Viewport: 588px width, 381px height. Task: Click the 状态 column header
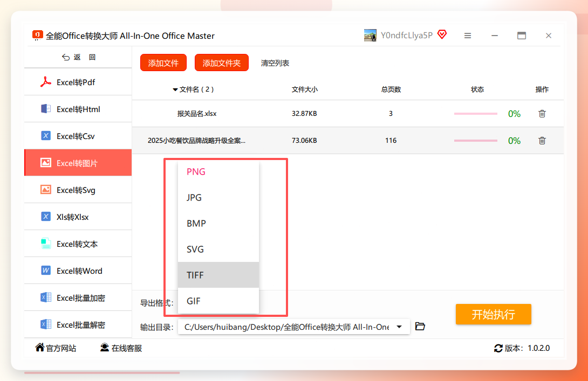[477, 89]
